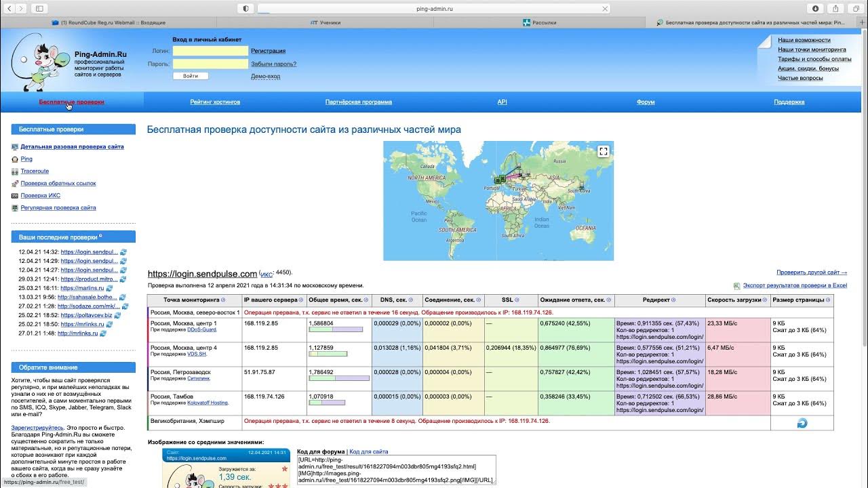Click the Логин input field
Image resolution: width=868 pixels, height=488 pixels.
(210, 51)
